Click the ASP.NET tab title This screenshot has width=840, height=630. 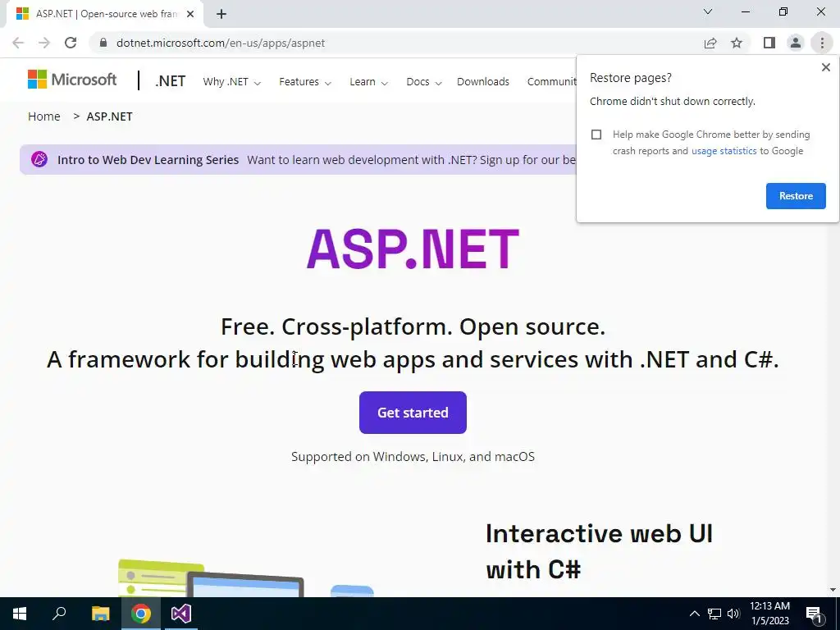(x=107, y=14)
